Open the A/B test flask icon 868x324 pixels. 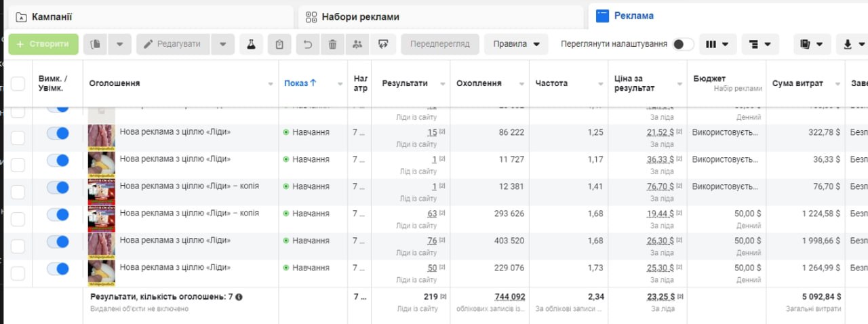pyautogui.click(x=251, y=44)
